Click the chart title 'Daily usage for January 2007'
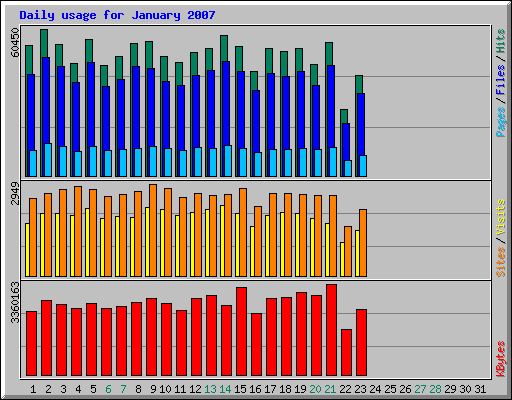The width and height of the screenshot is (512, 400). click(117, 15)
